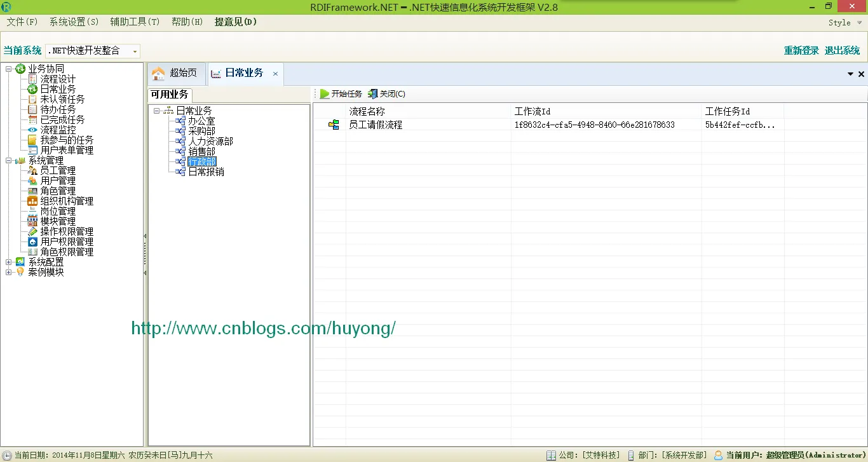Expand the 案例模块 tree node
Image resolution: width=868 pixels, height=462 pixels.
point(9,272)
